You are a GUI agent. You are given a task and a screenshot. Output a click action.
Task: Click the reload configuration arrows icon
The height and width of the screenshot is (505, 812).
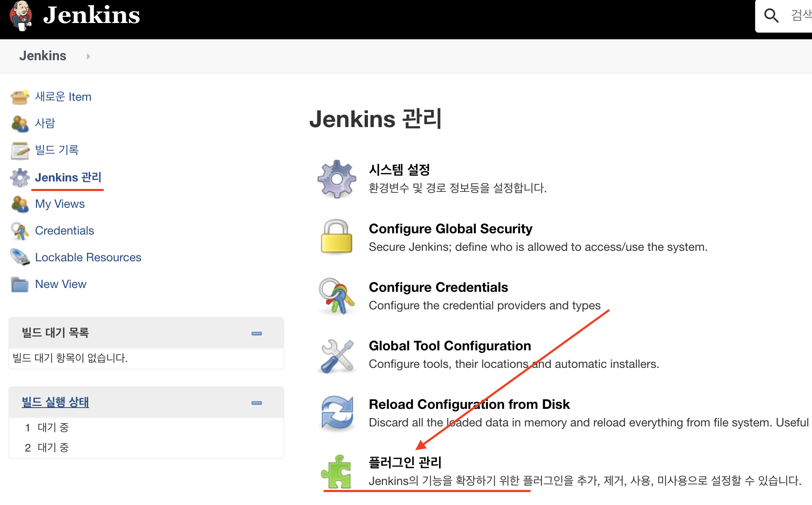pyautogui.click(x=337, y=413)
